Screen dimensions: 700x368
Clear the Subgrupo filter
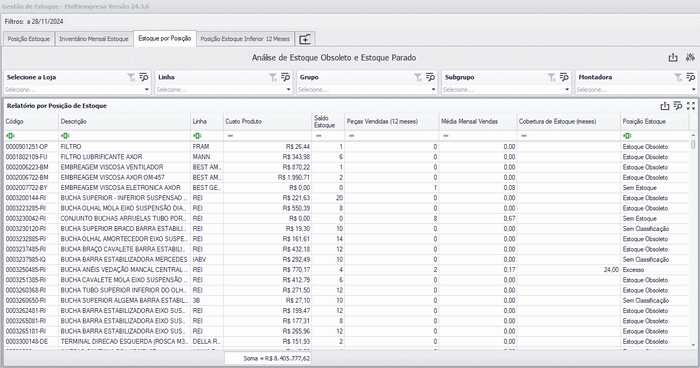click(x=552, y=77)
